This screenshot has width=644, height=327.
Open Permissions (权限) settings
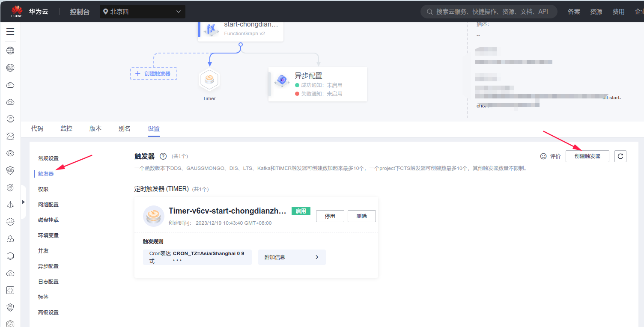coord(43,189)
